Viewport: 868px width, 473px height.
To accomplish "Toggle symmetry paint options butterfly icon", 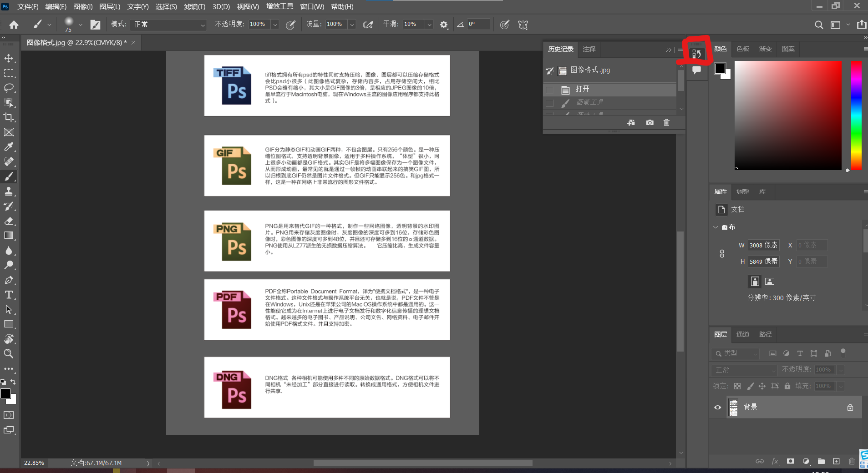I will [523, 25].
